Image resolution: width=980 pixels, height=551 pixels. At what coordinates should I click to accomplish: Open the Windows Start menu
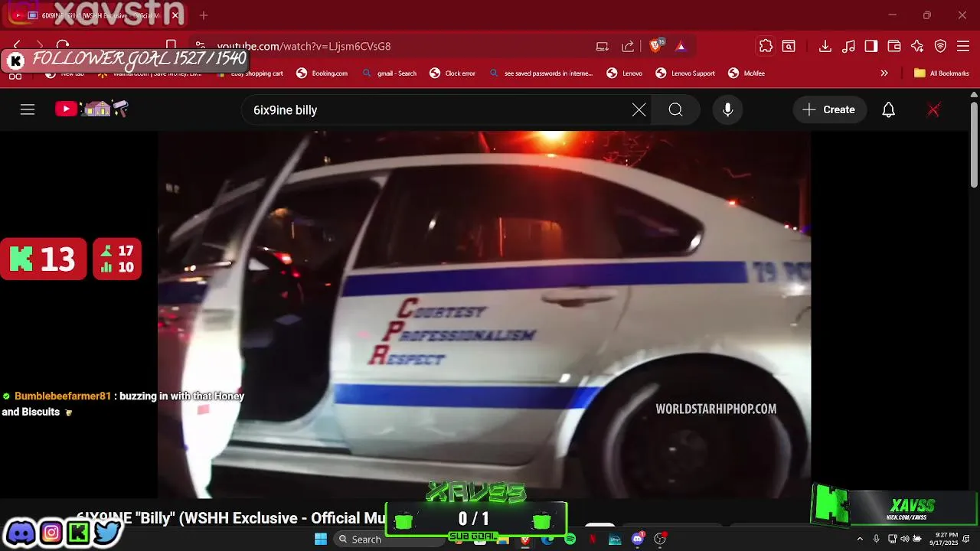[321, 539]
